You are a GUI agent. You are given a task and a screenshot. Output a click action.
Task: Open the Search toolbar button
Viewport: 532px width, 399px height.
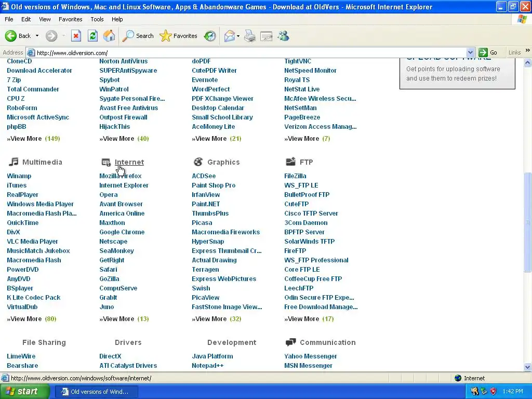(138, 36)
